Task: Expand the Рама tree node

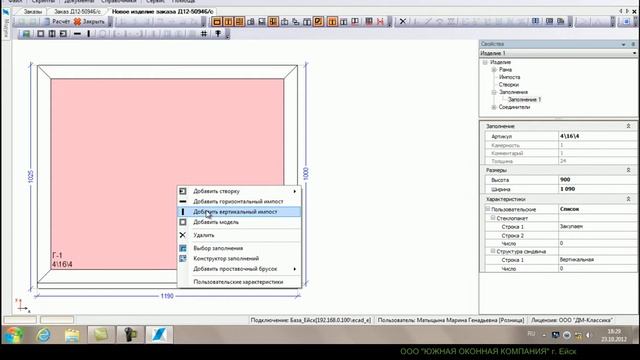Action: pyautogui.click(x=494, y=70)
